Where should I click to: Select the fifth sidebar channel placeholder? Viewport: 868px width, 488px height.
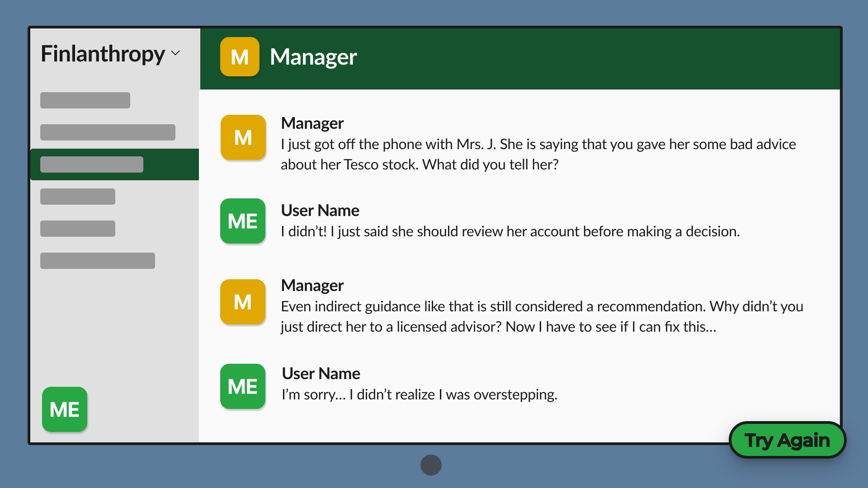[x=78, y=229]
